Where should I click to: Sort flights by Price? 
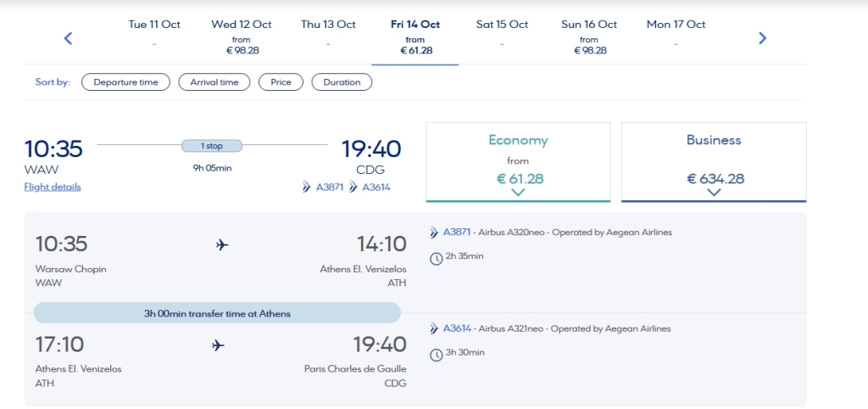[x=281, y=82]
